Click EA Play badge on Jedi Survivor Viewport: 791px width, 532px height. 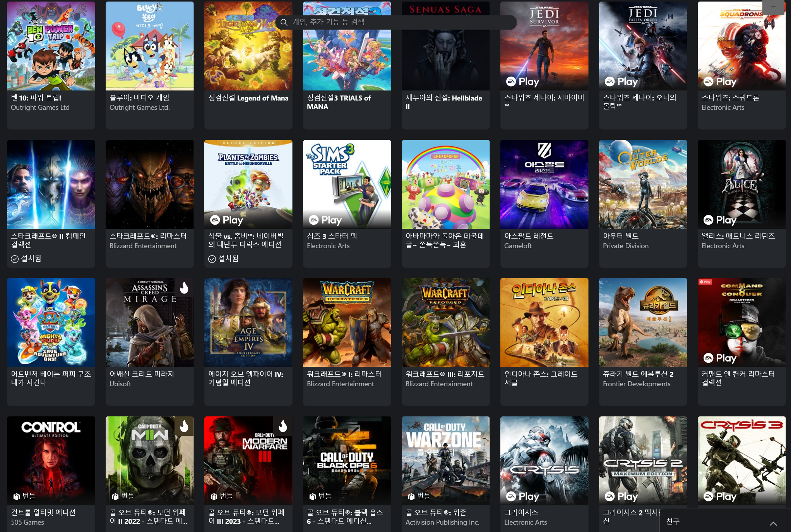522,82
